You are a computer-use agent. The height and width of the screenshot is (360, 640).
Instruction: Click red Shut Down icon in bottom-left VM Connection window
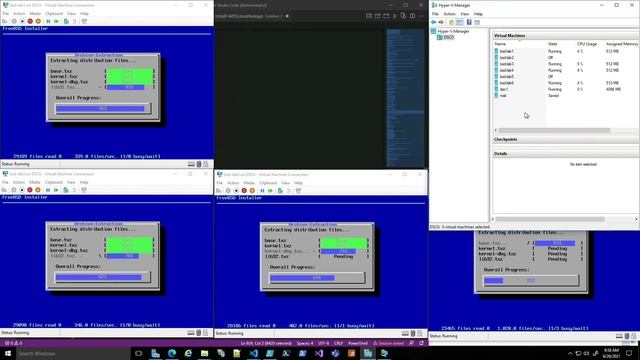(x=29, y=190)
